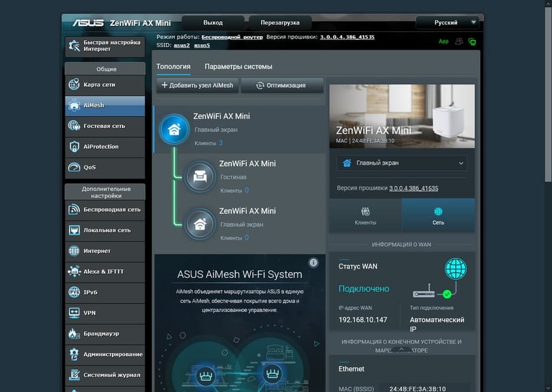Click the Гостиная node label

233,177
